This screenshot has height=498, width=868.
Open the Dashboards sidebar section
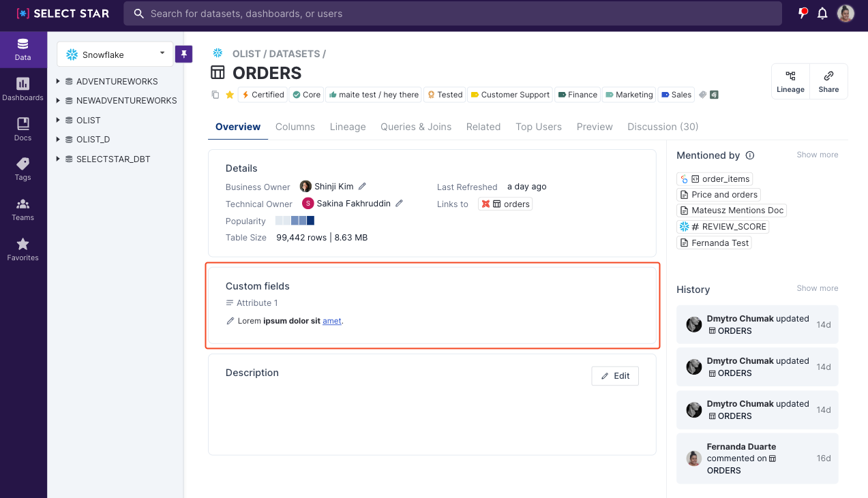coord(23,89)
